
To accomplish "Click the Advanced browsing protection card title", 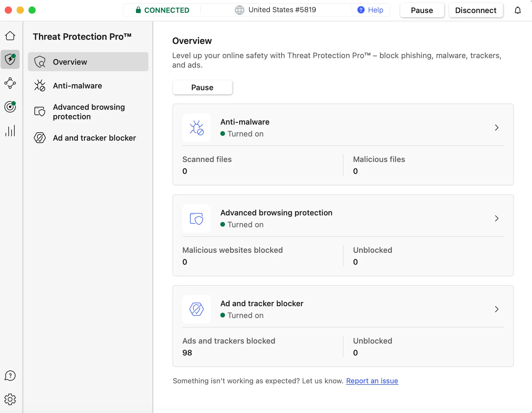I will click(x=276, y=213).
